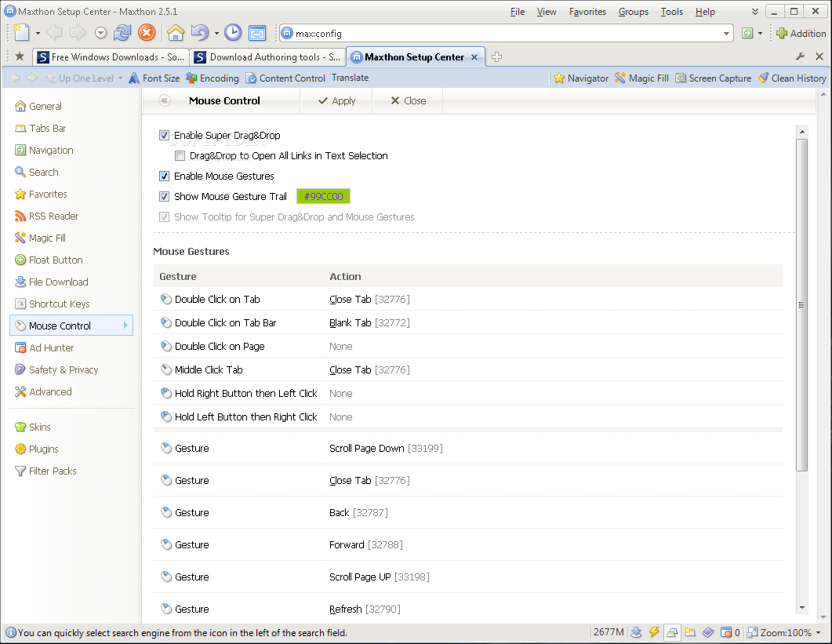Expand the New Tab button dropdown
Screen dimensions: 832x644
(38, 34)
